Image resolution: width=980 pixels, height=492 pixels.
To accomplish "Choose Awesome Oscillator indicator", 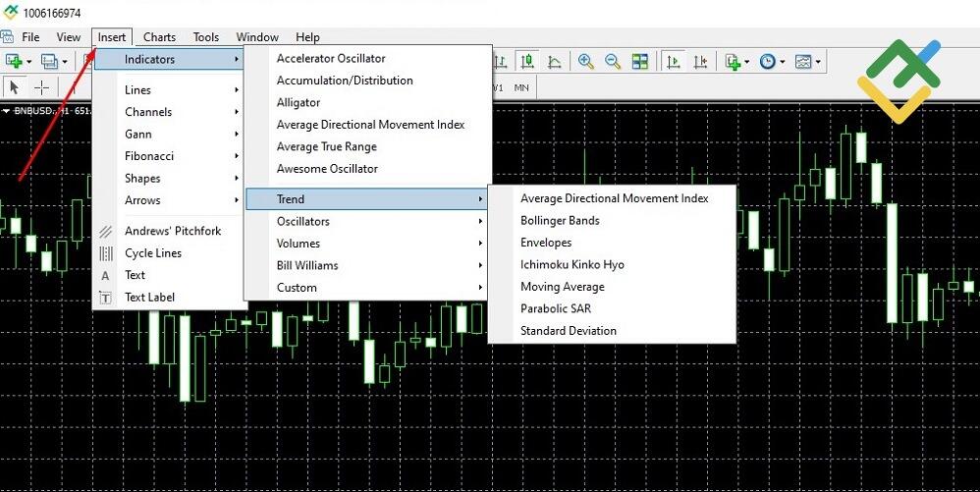I will 327,169.
